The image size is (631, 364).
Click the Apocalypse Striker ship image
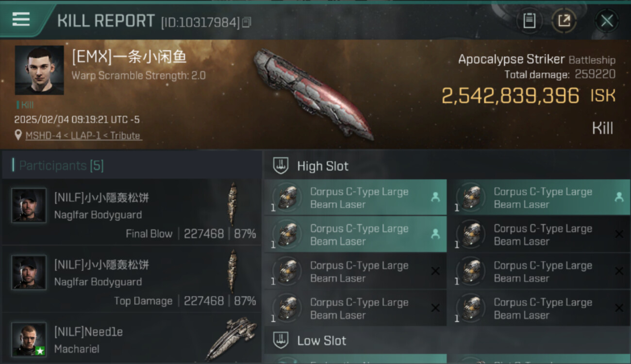coord(314,94)
